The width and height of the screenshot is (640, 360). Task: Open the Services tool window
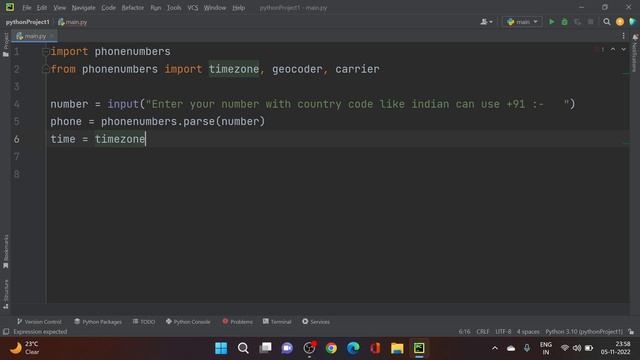point(316,322)
